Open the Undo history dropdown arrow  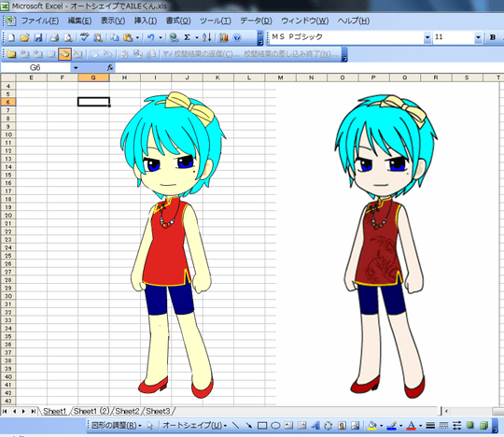(161, 37)
